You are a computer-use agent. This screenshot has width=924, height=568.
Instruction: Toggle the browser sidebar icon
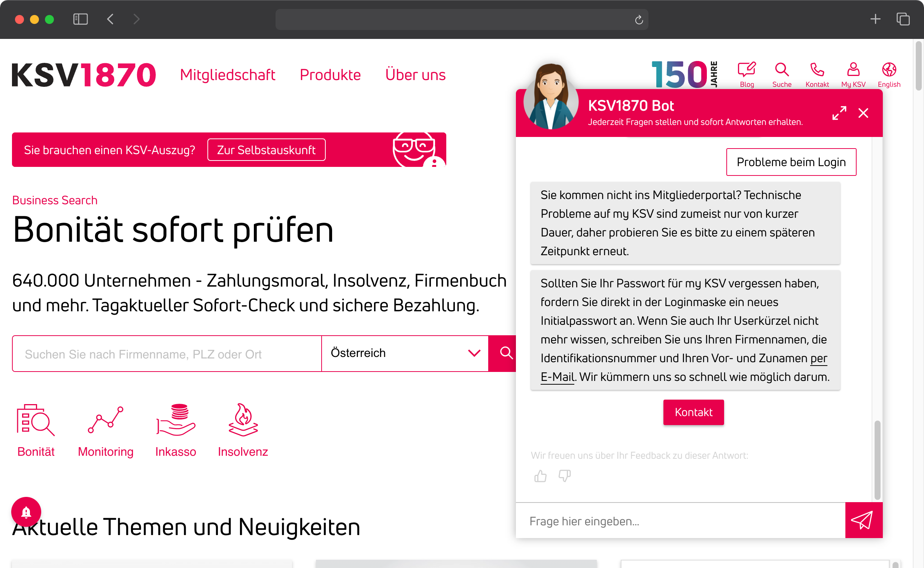80,19
